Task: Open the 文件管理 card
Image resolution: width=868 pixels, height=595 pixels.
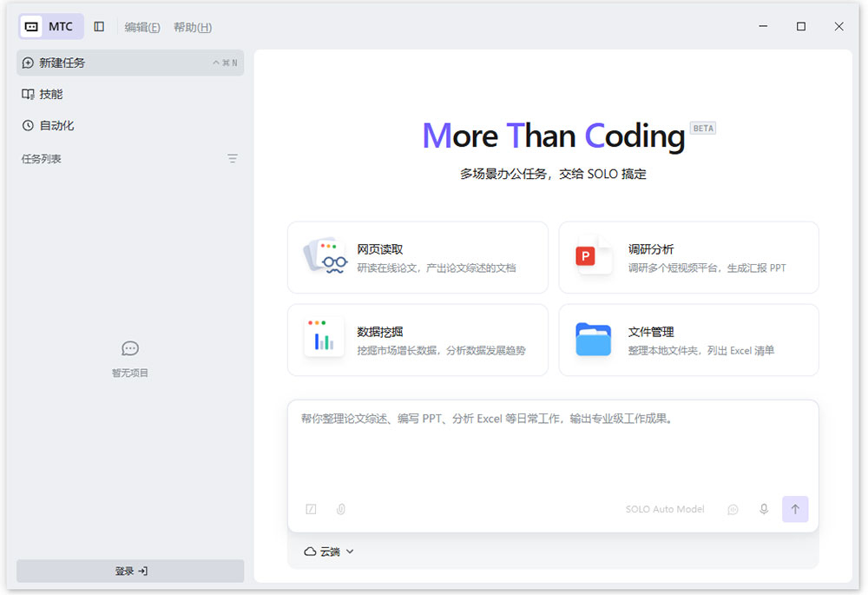Action: pyautogui.click(x=688, y=340)
